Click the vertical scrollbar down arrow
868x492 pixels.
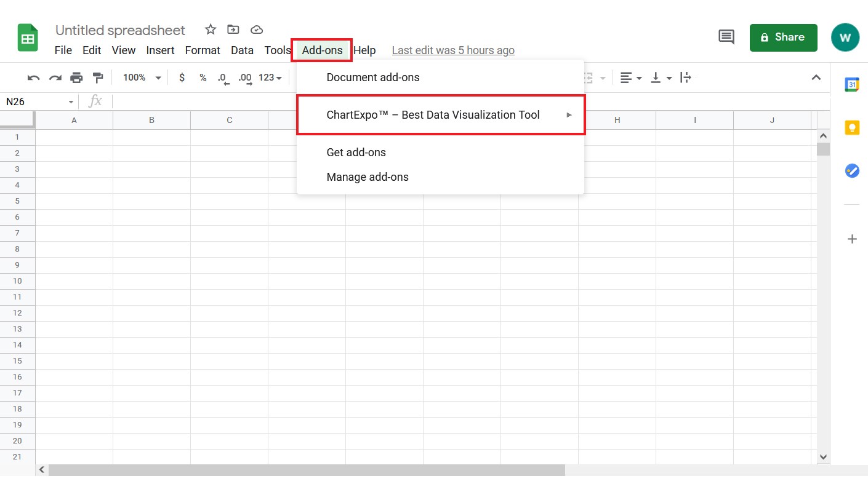click(x=824, y=457)
